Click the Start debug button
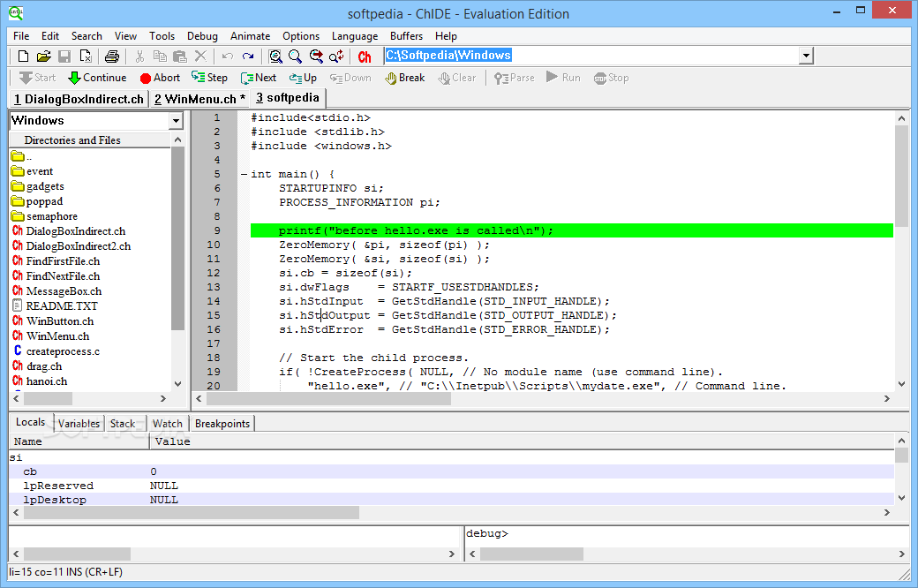This screenshot has width=918, height=588. click(x=37, y=78)
